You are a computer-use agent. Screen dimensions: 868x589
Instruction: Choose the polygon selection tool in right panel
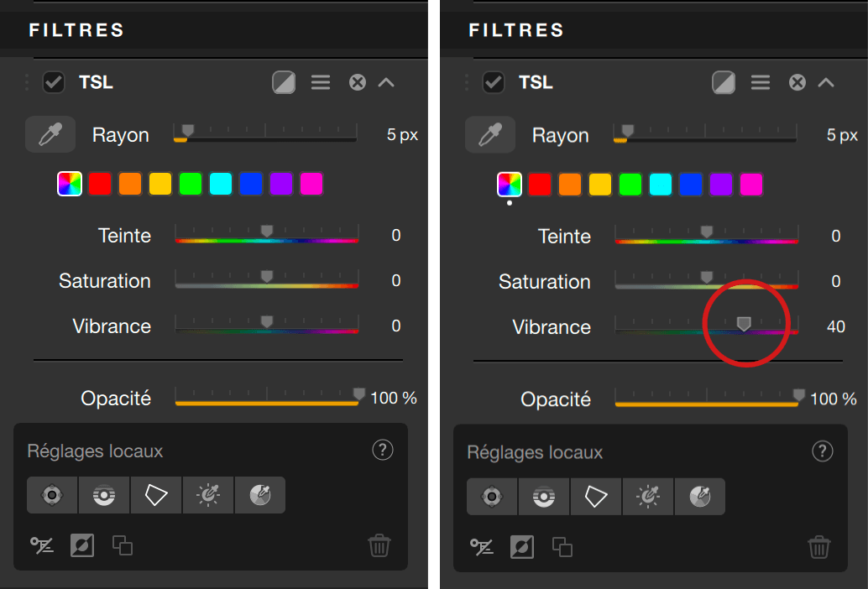(x=596, y=497)
